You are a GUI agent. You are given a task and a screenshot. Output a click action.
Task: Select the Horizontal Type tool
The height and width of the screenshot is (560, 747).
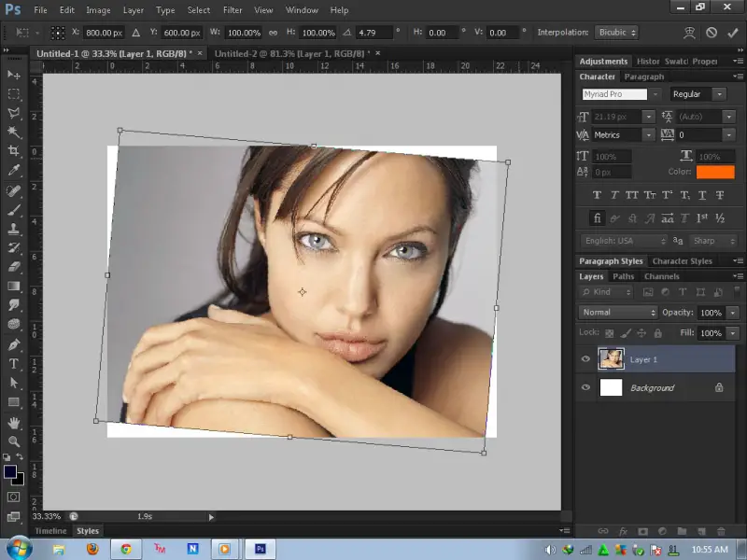[14, 364]
